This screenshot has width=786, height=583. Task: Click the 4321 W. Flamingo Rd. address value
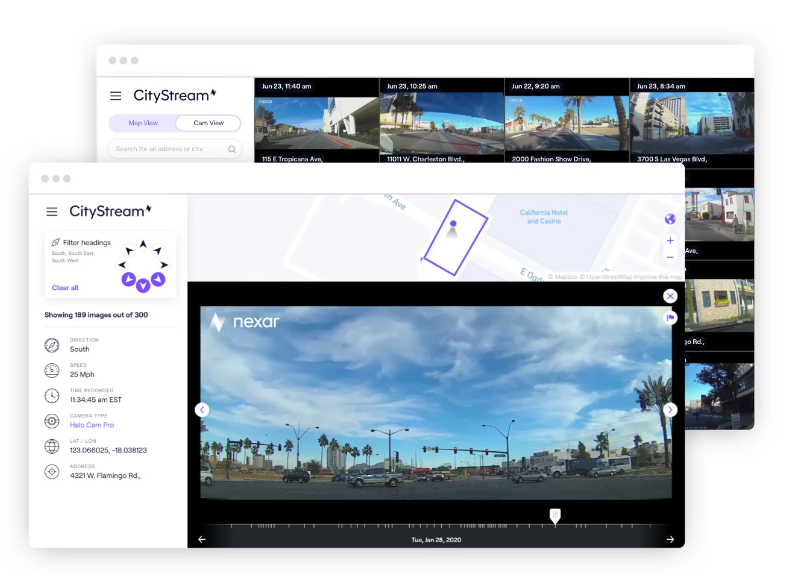pos(105,475)
